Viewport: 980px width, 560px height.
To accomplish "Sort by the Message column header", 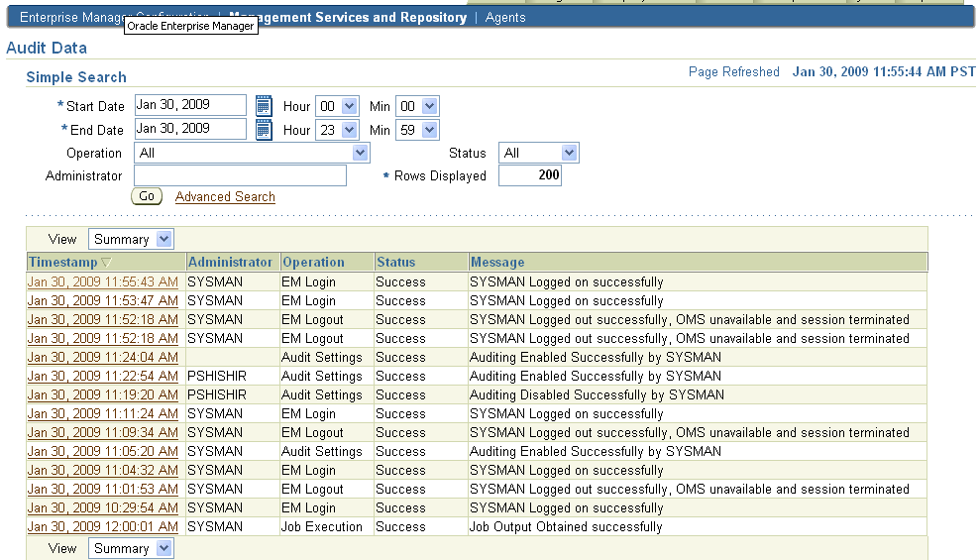I will (x=497, y=263).
